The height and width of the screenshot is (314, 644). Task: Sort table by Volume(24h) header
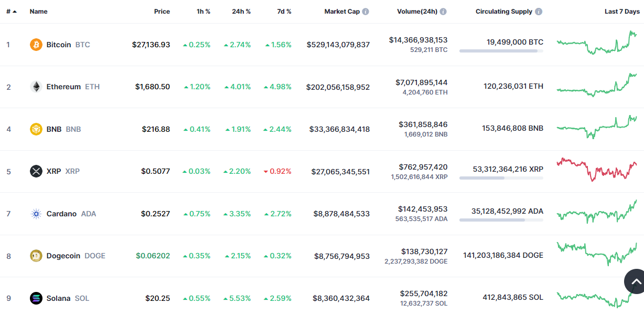tap(417, 12)
